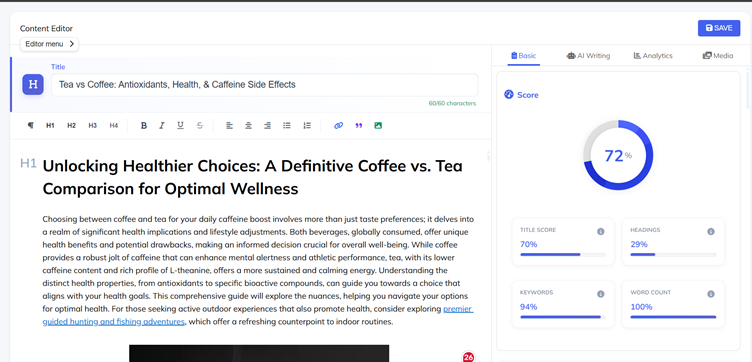Click the Title Score progress bar
The width and height of the screenshot is (752, 362).
[563, 255]
